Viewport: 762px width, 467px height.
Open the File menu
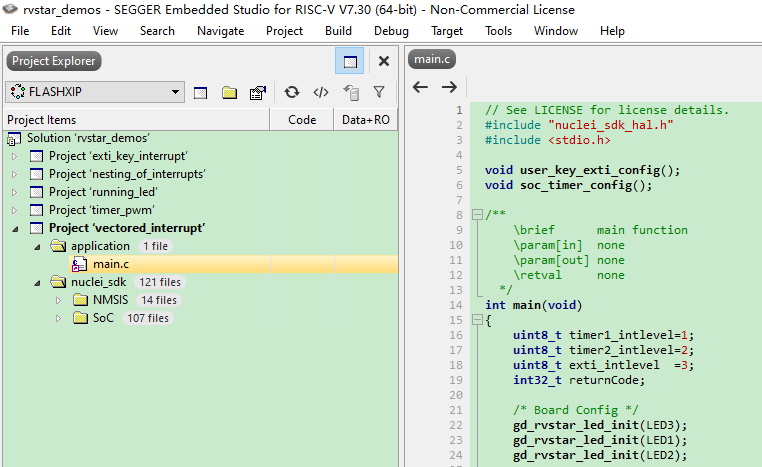point(20,31)
